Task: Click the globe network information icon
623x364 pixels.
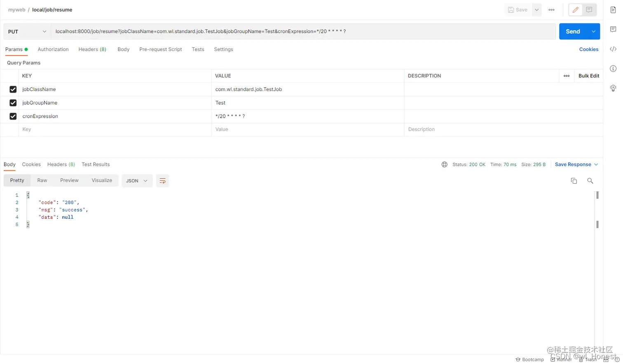Action: (x=444, y=164)
